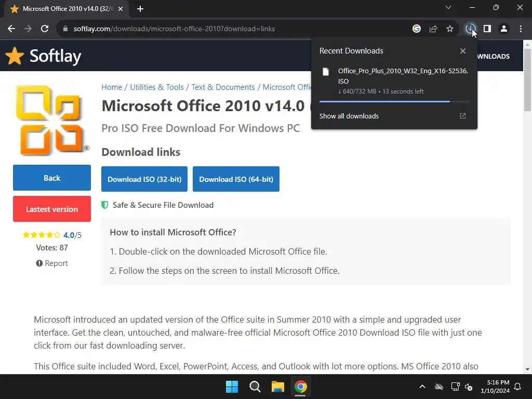
Task: Open Utilities & Tools breadcrumb
Action: tap(157, 87)
